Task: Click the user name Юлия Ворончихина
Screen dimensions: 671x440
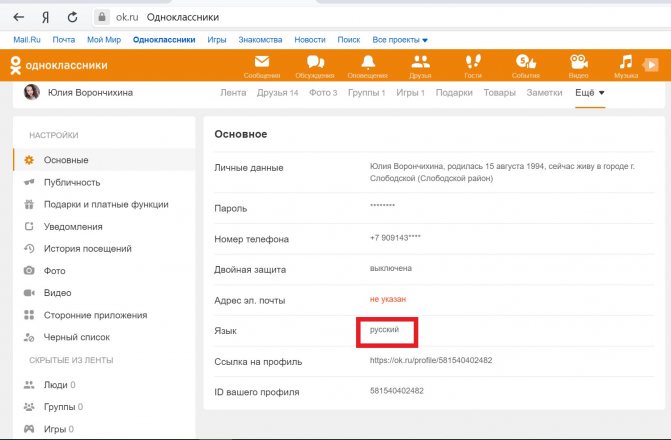Action: point(90,92)
